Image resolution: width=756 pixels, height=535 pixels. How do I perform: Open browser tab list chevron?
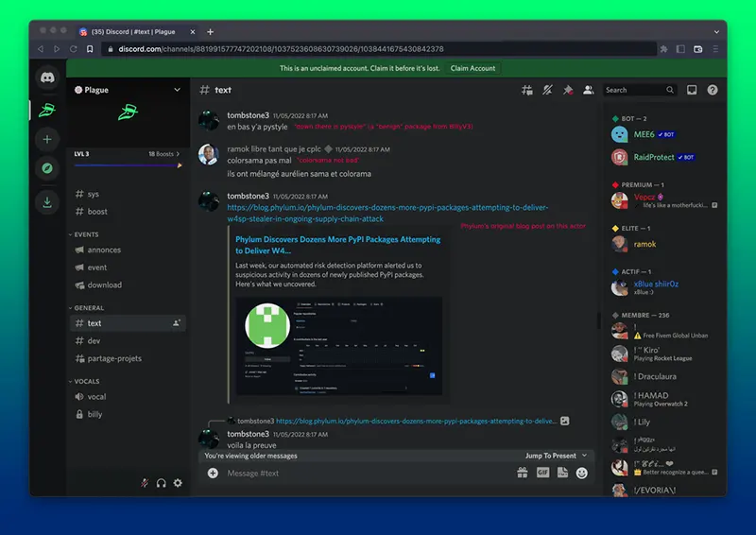pos(716,32)
